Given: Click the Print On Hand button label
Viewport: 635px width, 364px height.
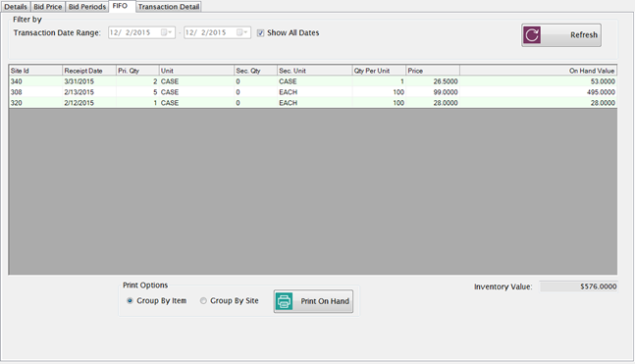Looking at the screenshot, I should pyautogui.click(x=325, y=301).
